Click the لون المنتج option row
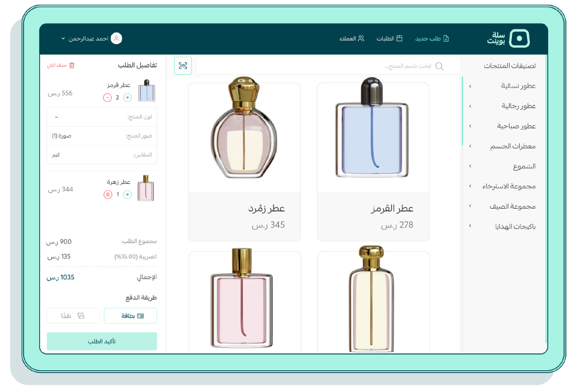Viewport: 579px width, 392px height. click(x=102, y=117)
